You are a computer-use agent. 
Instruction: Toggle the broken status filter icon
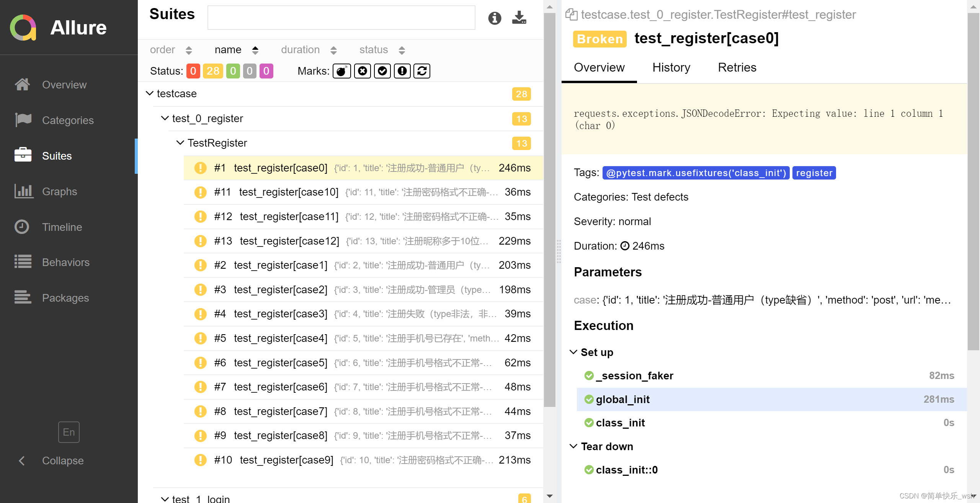214,71
